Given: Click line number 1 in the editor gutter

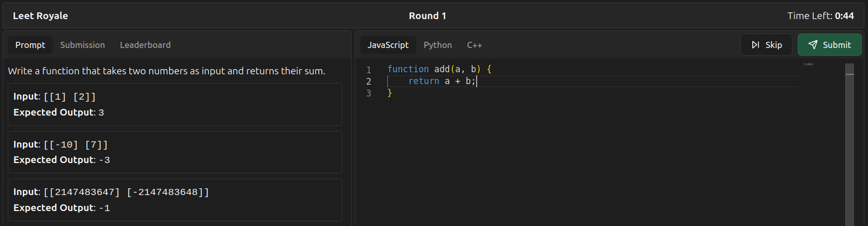Looking at the screenshot, I should pyautogui.click(x=369, y=70).
